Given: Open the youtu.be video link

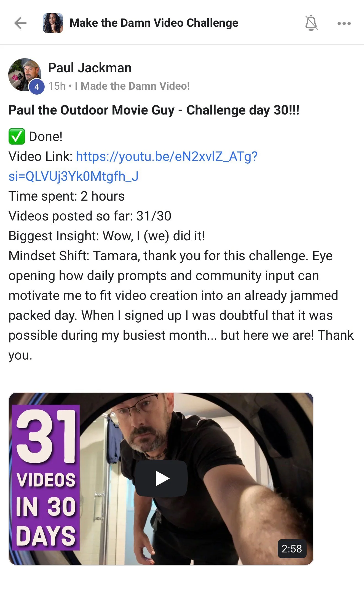Looking at the screenshot, I should click(167, 156).
